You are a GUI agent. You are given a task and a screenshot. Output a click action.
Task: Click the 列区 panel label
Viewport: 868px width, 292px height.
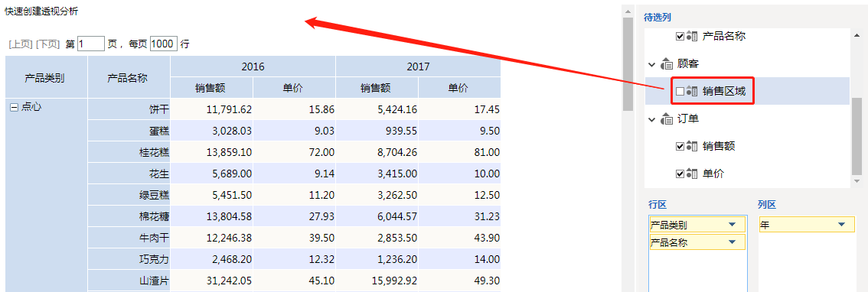point(767,205)
